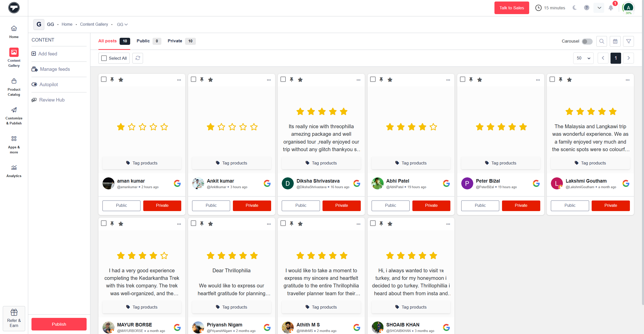Click the search magnifier icon
The width and height of the screenshot is (644, 334).
[601, 41]
